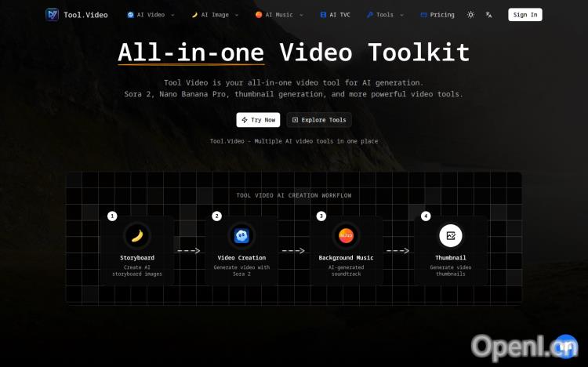Open the Storyboard step title
Screen dimensions: 588x367
point(137,258)
